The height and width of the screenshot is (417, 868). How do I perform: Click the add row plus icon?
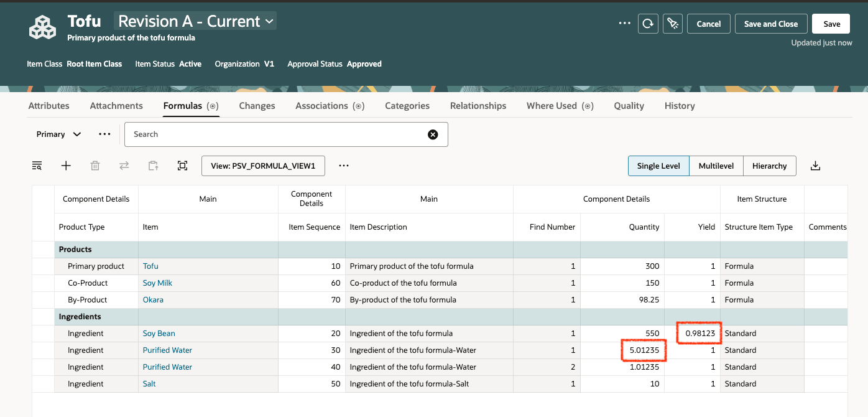click(66, 166)
